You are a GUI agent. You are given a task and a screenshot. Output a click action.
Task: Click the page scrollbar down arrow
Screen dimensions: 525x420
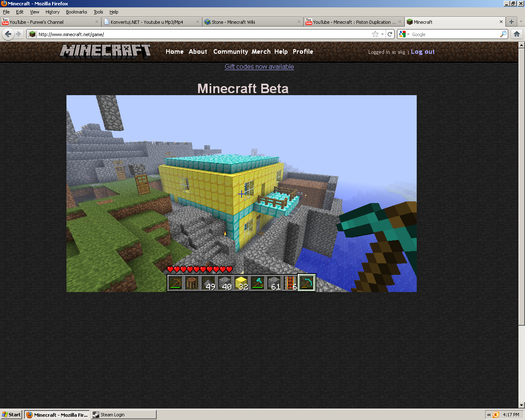click(x=521, y=405)
